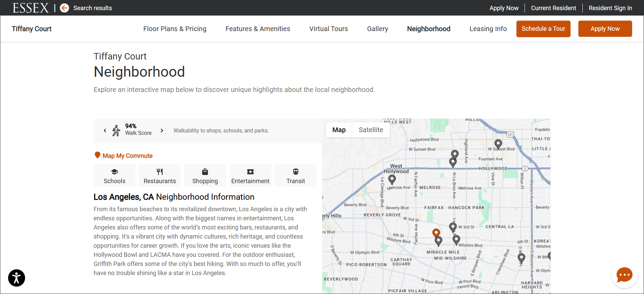This screenshot has width=644, height=294.
Task: Toggle the Shopping category filter
Action: pyautogui.click(x=205, y=176)
